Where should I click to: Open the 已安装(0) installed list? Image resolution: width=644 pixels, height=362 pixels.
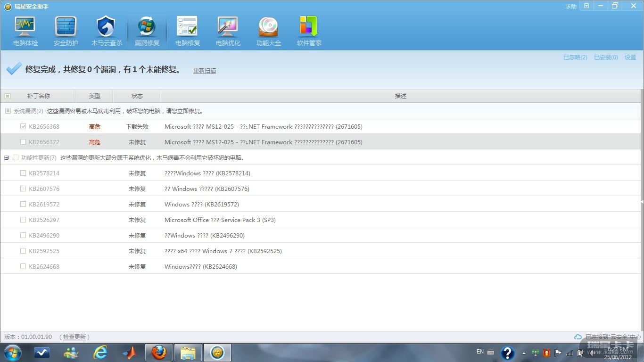[x=606, y=58]
